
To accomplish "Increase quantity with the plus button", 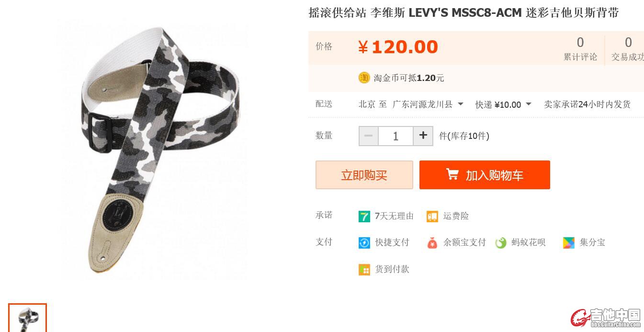I will [x=423, y=136].
